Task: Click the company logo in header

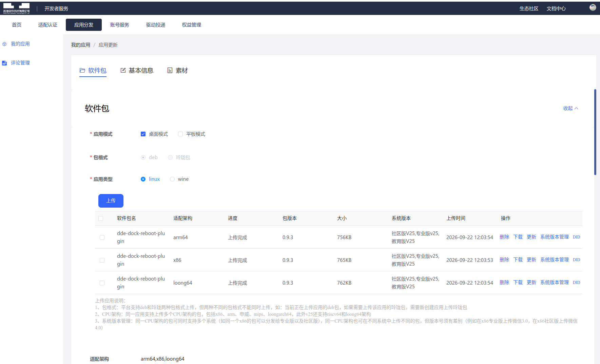Action: point(16,8)
